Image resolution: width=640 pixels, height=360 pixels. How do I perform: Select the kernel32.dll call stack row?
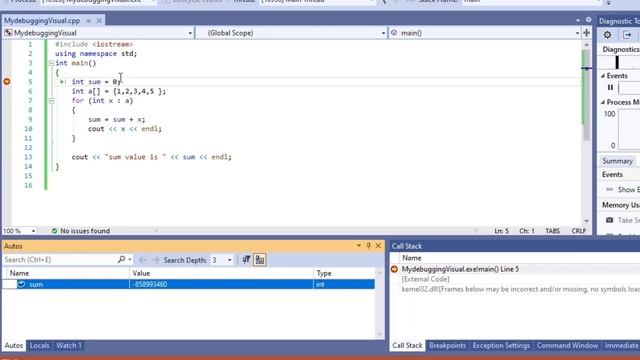520,289
